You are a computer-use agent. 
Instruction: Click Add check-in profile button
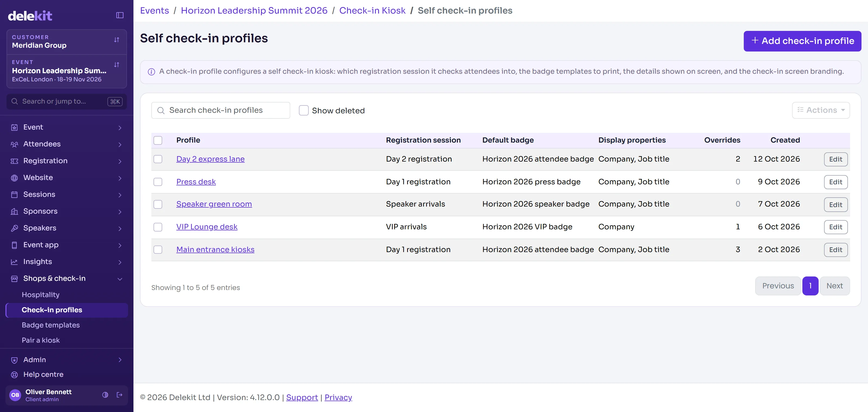pos(802,41)
